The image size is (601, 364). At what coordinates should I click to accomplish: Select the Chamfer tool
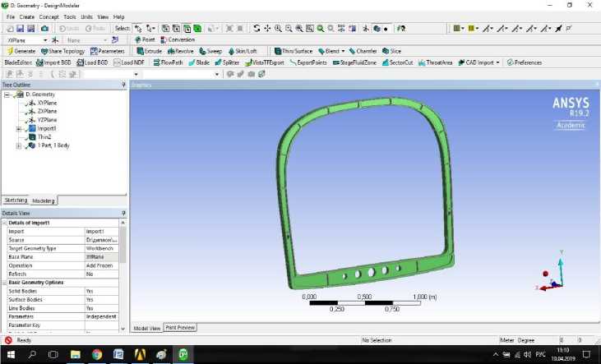click(x=363, y=51)
